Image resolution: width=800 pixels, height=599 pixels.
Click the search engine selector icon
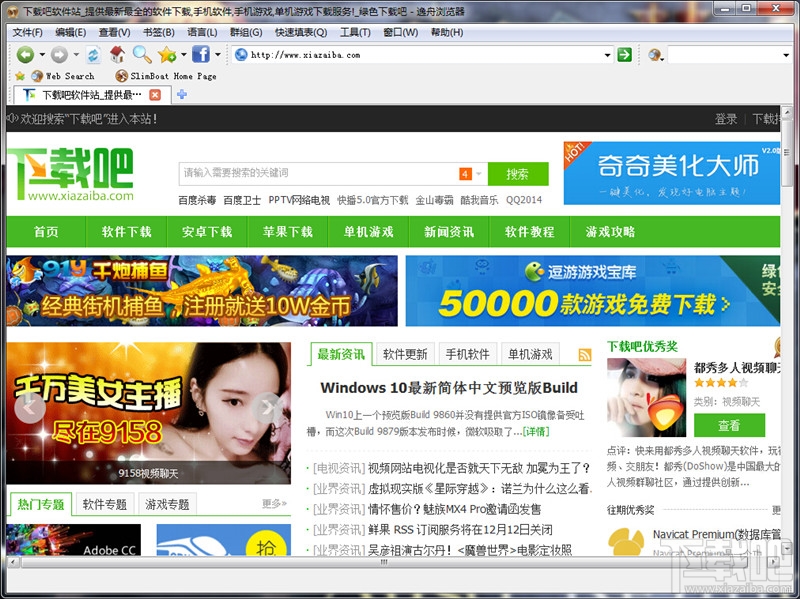[x=655, y=55]
